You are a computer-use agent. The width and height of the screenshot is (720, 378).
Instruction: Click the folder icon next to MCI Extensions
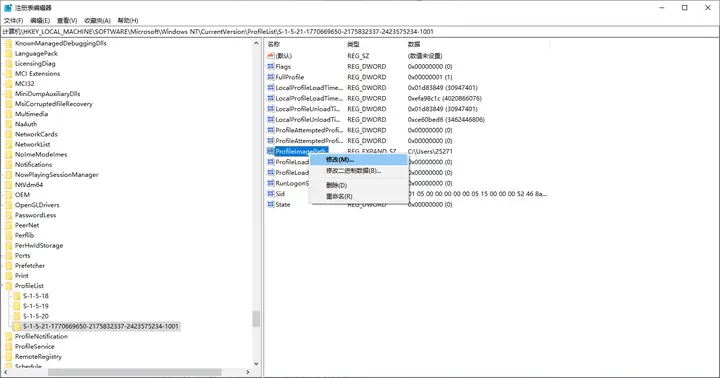click(9, 73)
